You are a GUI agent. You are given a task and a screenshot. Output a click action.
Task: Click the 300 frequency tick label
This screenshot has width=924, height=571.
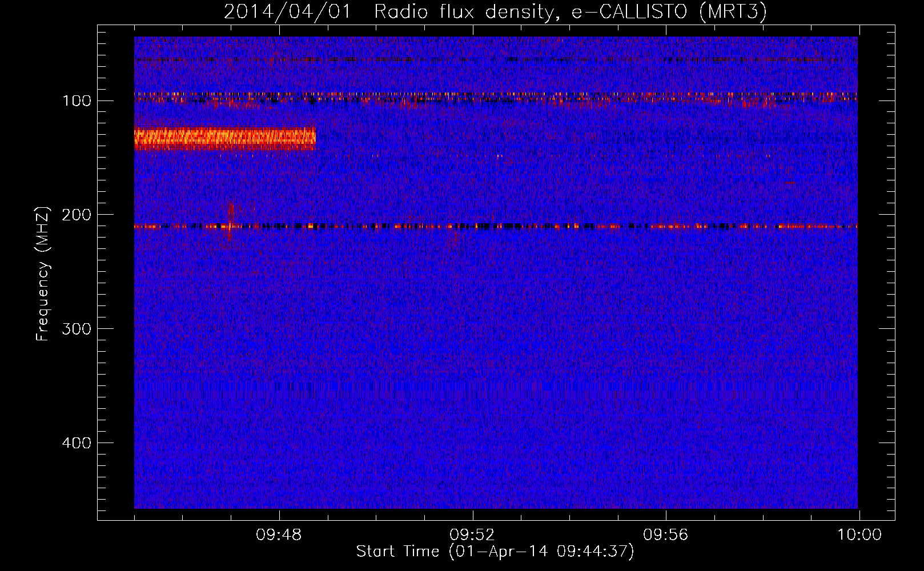(x=77, y=329)
